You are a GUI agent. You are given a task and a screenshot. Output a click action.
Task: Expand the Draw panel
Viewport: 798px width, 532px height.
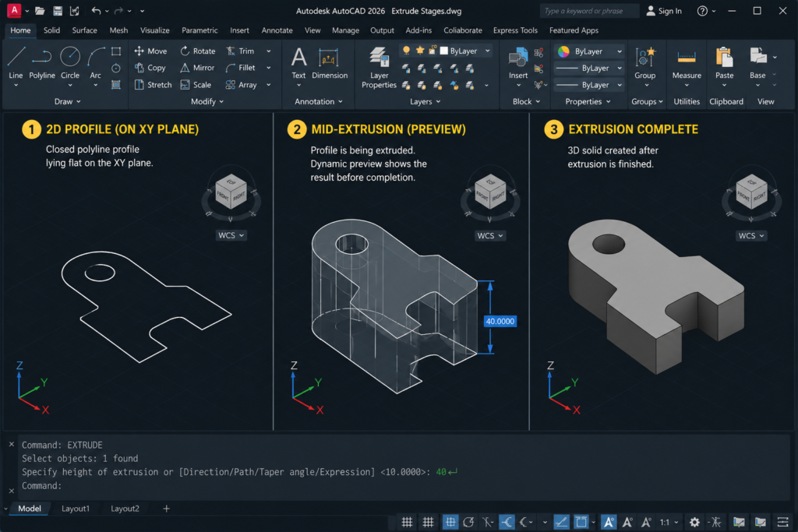pyautogui.click(x=67, y=102)
